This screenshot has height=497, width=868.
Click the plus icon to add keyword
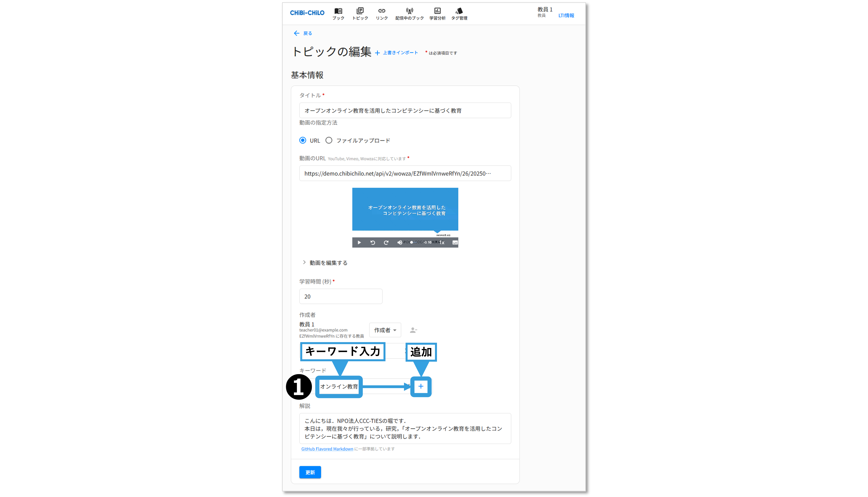(x=421, y=386)
